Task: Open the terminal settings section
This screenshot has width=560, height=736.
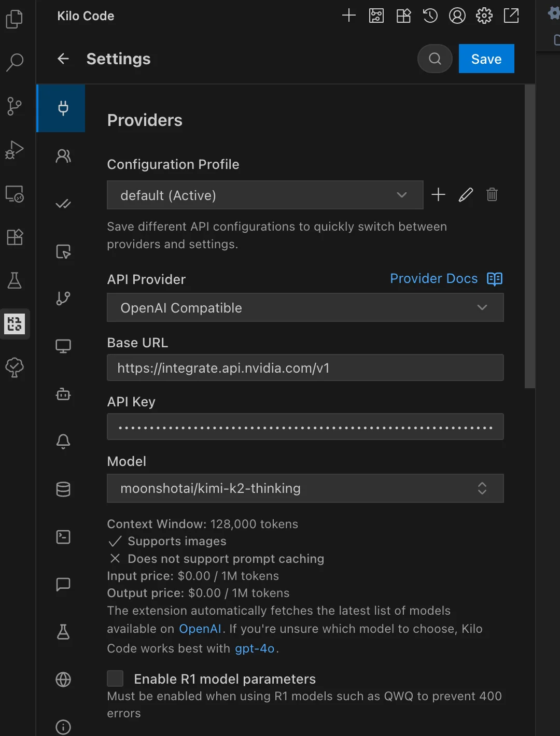Action: [x=63, y=536]
